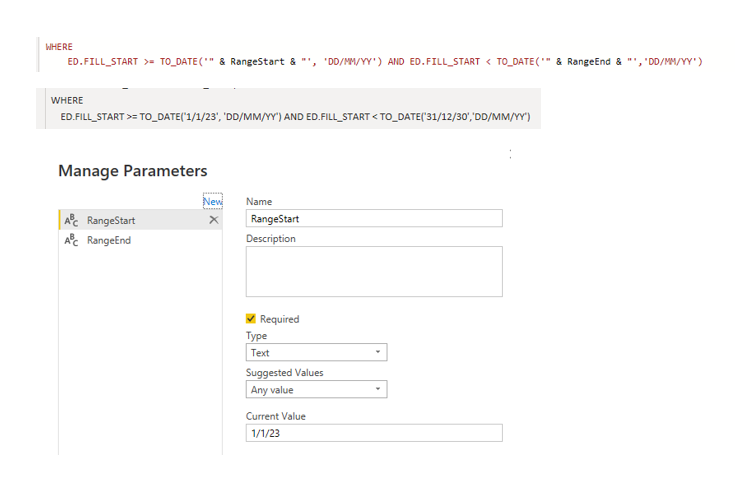Click the Name field containing RangeStart
Viewport: 735px width, 500px height.
tap(374, 218)
